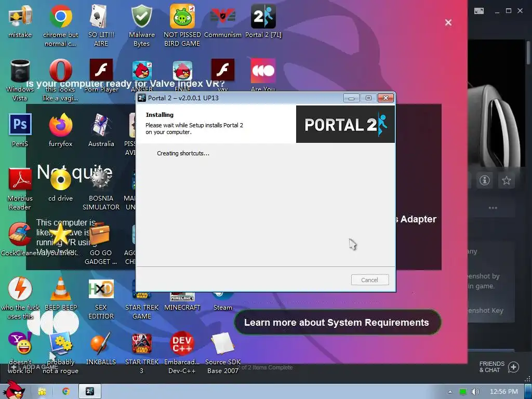Open Chrome from the taskbar
Screen dimensions: 532x399
point(66,392)
